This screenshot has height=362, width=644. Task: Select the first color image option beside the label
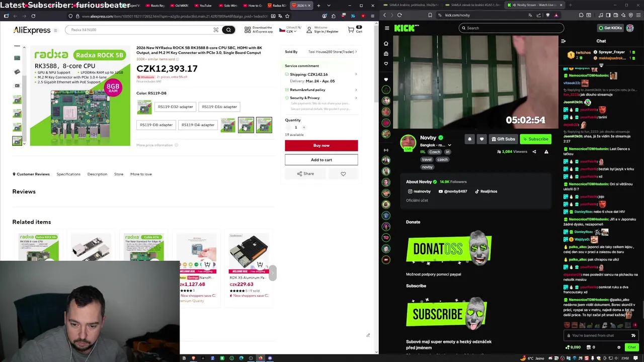144,107
